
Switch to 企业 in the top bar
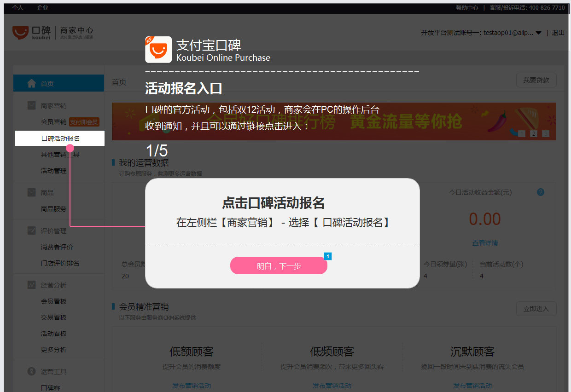pos(42,8)
